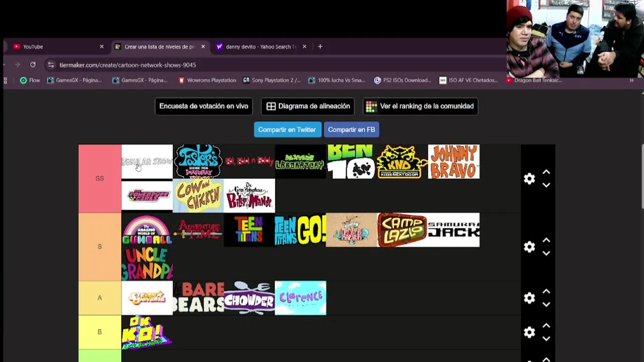Open settings gear for S tier row

coord(529,247)
